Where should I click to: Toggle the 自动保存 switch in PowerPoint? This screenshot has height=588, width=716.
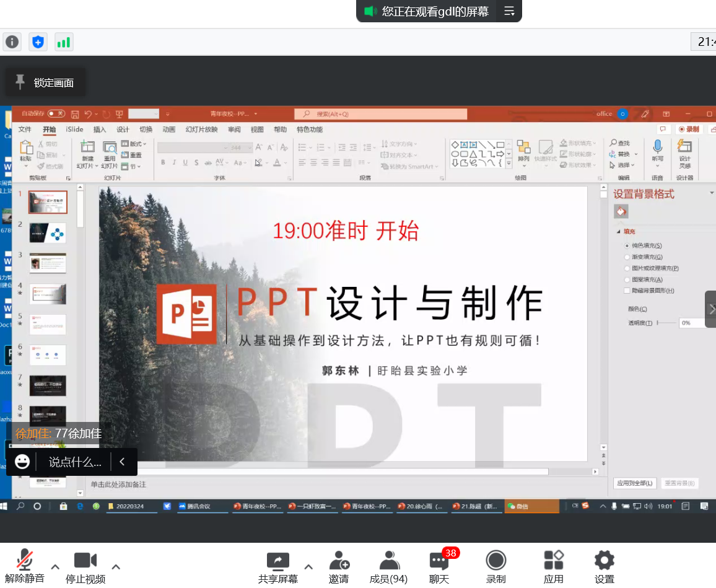(56, 113)
